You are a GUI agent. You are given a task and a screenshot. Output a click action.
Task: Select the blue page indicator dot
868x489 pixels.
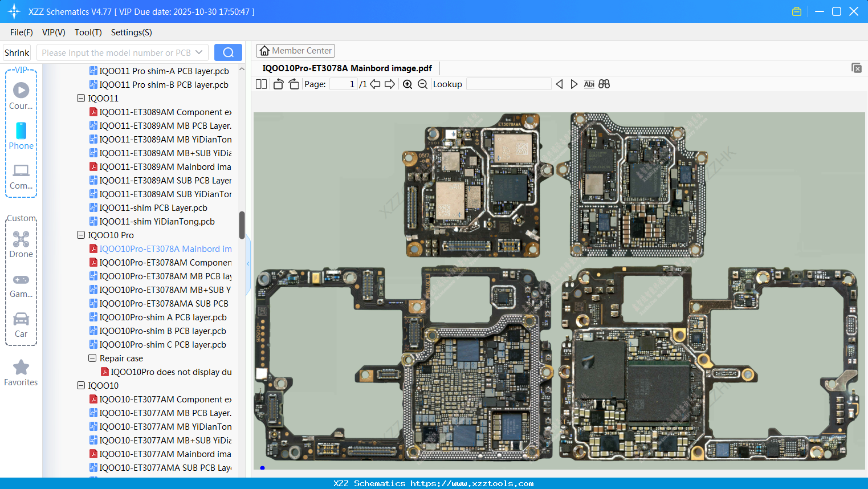pyautogui.click(x=262, y=467)
